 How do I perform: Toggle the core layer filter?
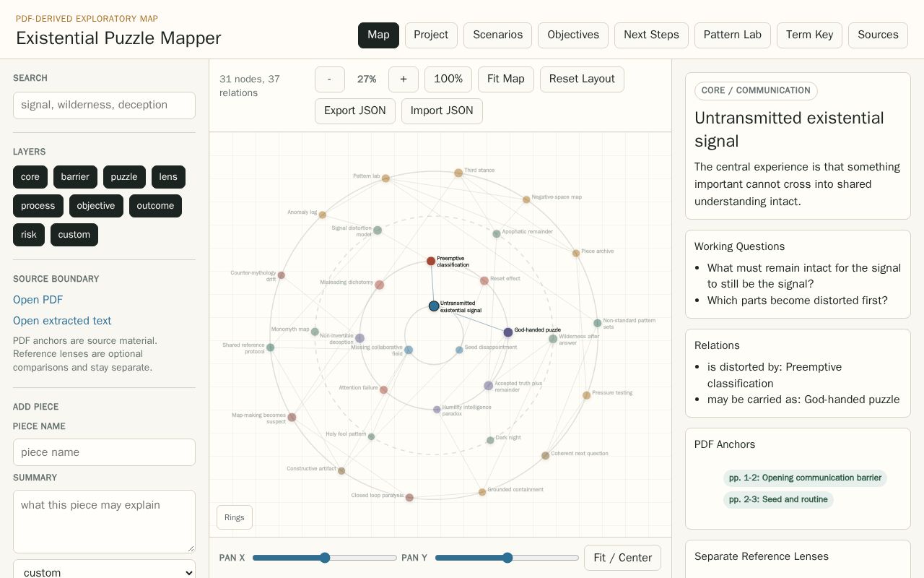coord(30,177)
